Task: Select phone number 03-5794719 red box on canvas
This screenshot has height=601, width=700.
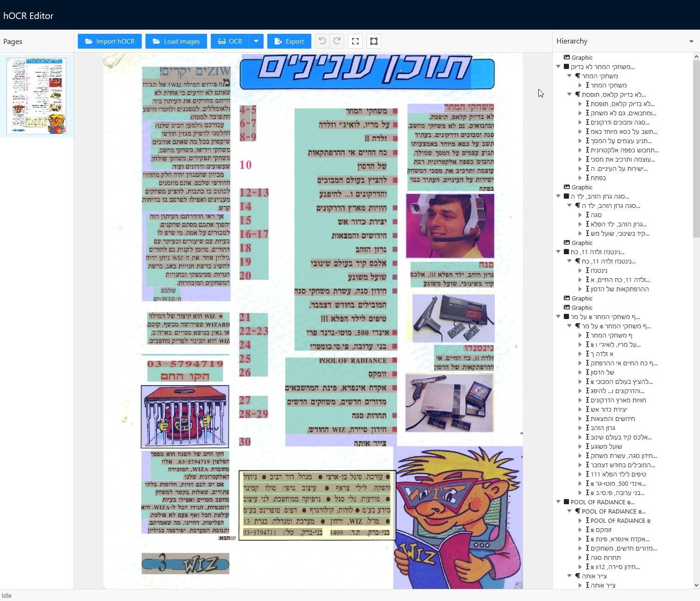Action: (x=185, y=364)
